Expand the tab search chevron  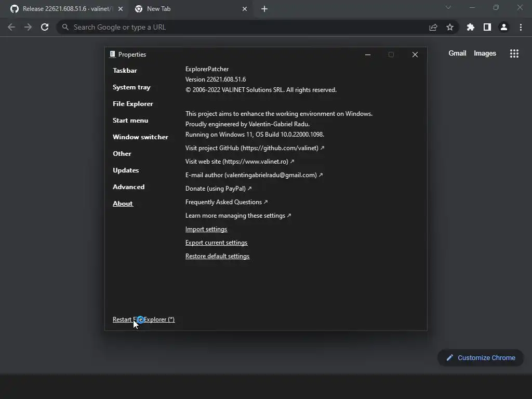(x=448, y=7)
